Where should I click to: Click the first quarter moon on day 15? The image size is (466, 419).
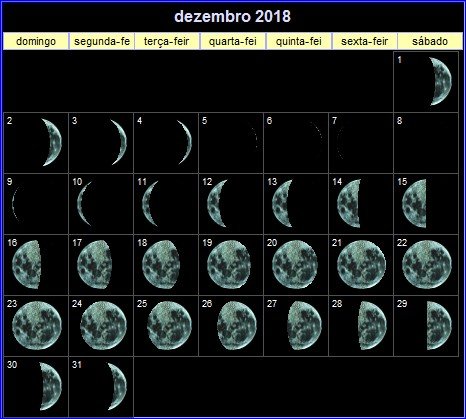[414, 203]
